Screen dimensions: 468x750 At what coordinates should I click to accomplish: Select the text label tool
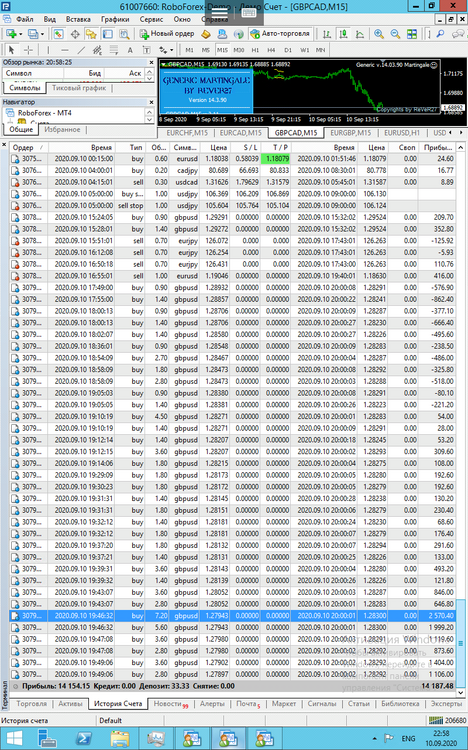tap(146, 50)
